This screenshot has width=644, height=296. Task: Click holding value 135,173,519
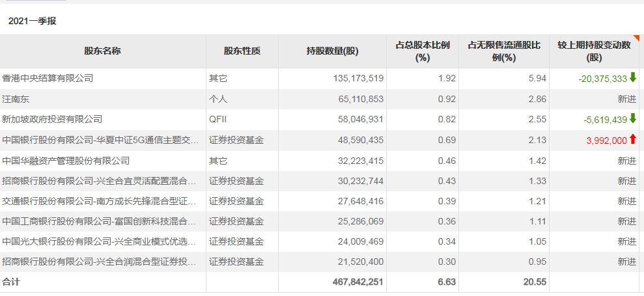(x=358, y=78)
